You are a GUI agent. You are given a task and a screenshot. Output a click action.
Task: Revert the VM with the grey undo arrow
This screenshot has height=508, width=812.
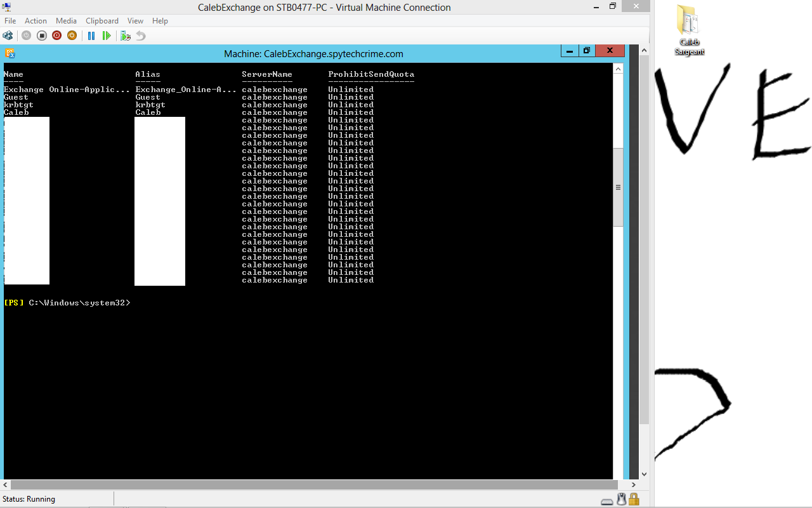coord(141,36)
